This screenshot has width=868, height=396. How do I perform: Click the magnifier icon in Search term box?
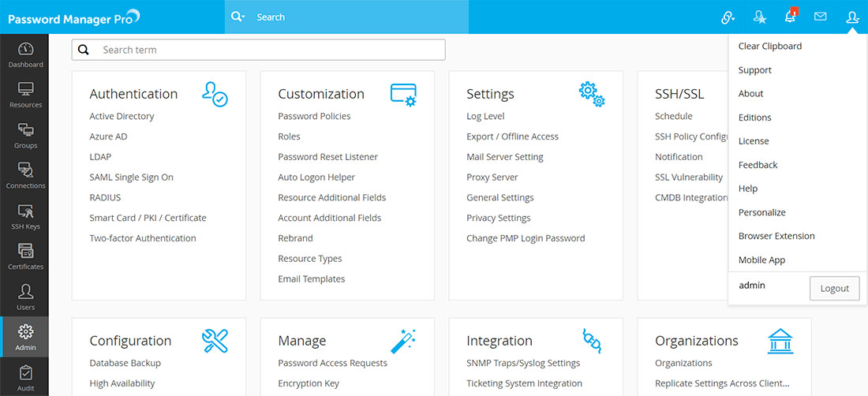(84, 50)
